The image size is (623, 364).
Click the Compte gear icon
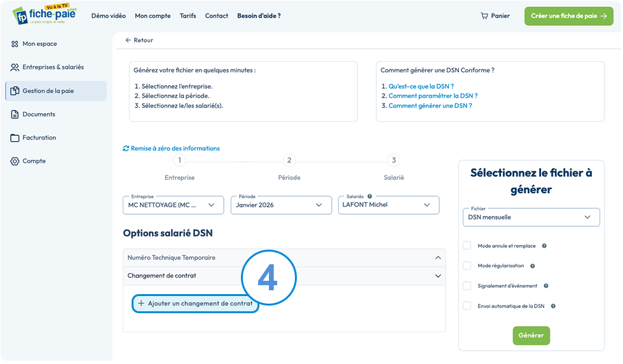15,161
